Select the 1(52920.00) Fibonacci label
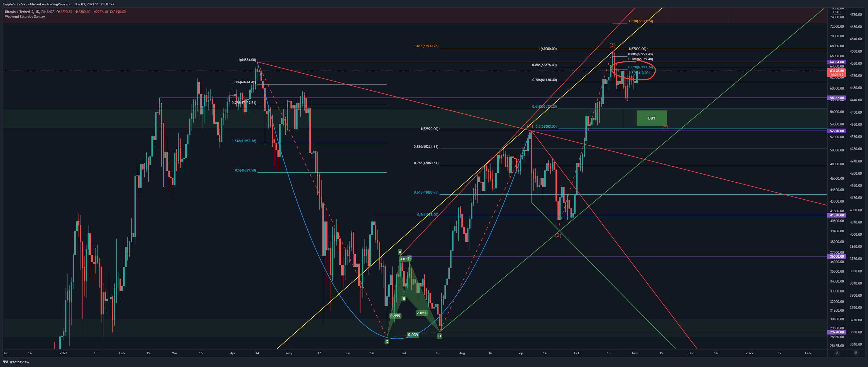This screenshot has height=367, width=868. (x=429, y=129)
